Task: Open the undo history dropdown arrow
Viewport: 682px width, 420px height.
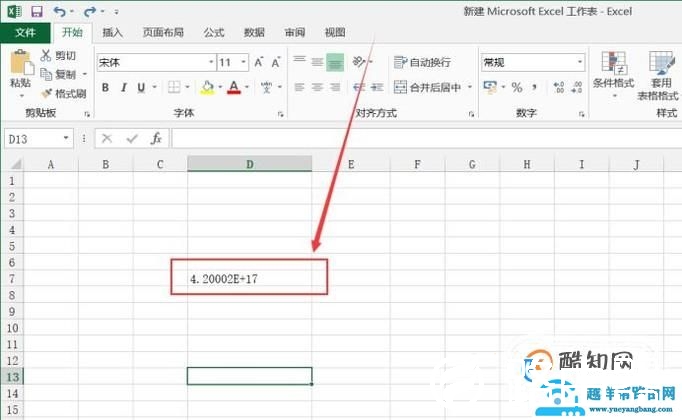Action: [x=72, y=12]
